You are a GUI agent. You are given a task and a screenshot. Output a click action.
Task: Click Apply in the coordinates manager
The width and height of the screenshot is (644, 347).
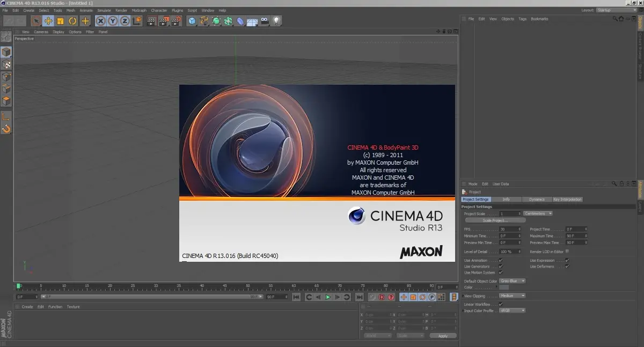[x=443, y=336]
